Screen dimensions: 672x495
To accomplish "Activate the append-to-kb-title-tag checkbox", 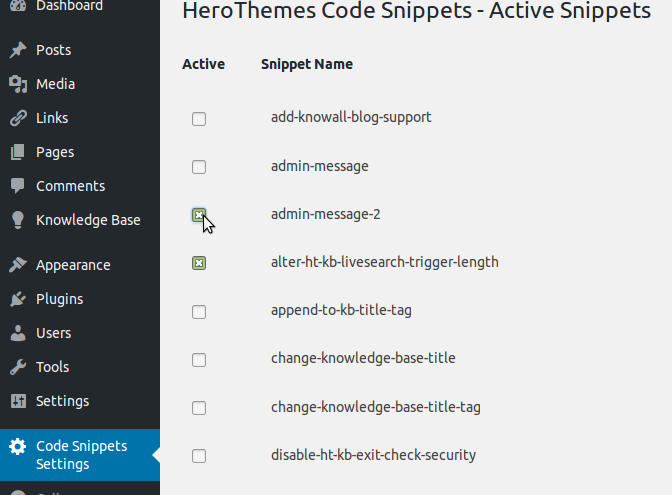I will [x=199, y=312].
